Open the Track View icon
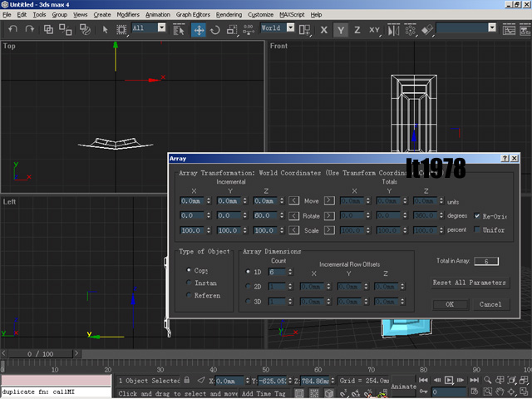 (x=509, y=30)
